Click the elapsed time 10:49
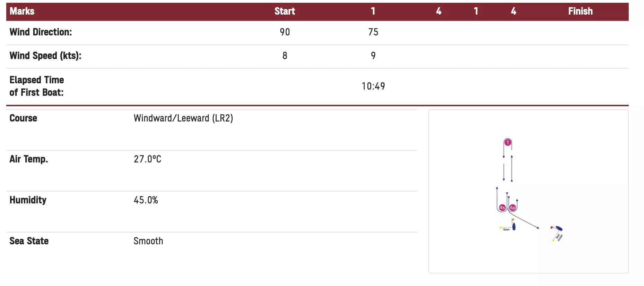Screen dimensions: 644x286 (x=373, y=86)
